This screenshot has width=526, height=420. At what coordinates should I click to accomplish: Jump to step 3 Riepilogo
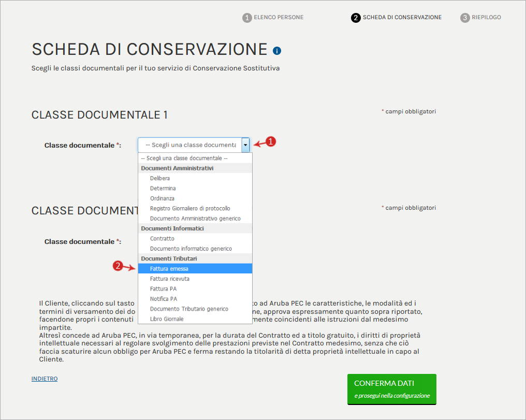[481, 18]
